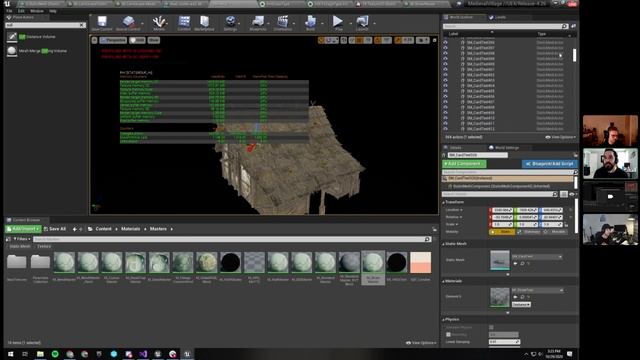
Task: Click the Windows Start button
Action: pos(10,354)
